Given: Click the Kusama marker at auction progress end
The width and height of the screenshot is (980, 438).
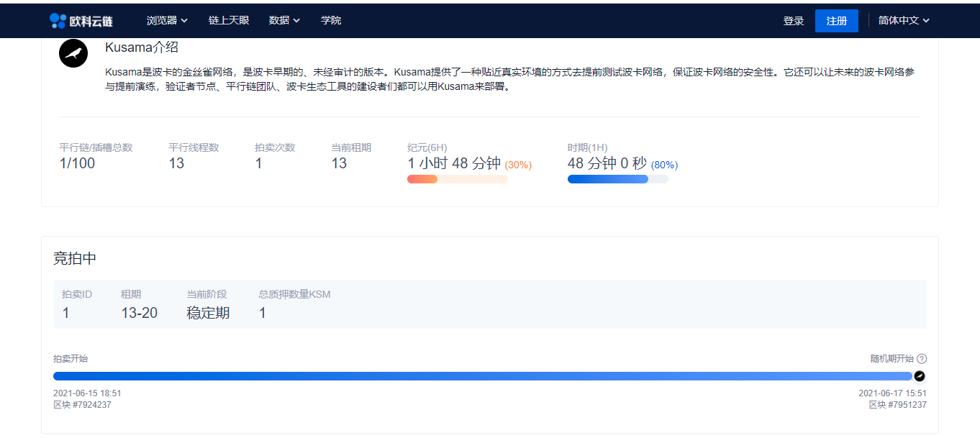Looking at the screenshot, I should pyautogui.click(x=920, y=376).
